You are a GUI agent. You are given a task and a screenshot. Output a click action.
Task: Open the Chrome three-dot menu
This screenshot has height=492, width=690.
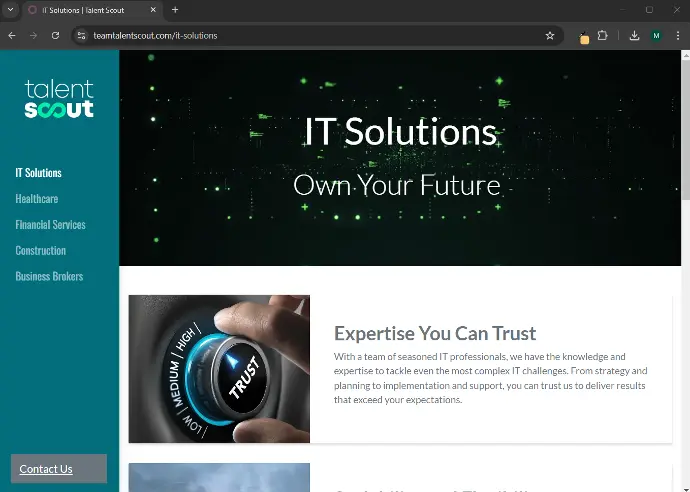[x=678, y=36]
